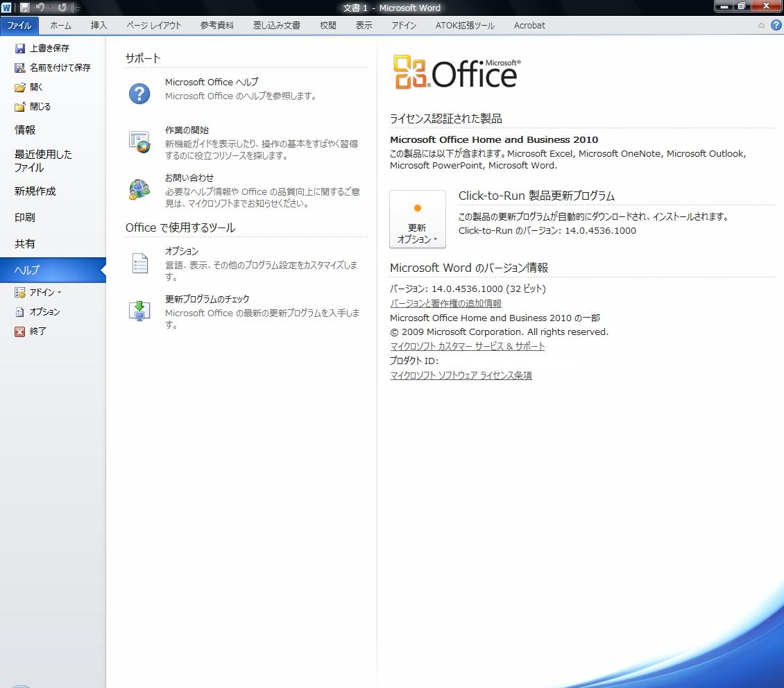Click the オプション document icon under tools

(x=140, y=264)
